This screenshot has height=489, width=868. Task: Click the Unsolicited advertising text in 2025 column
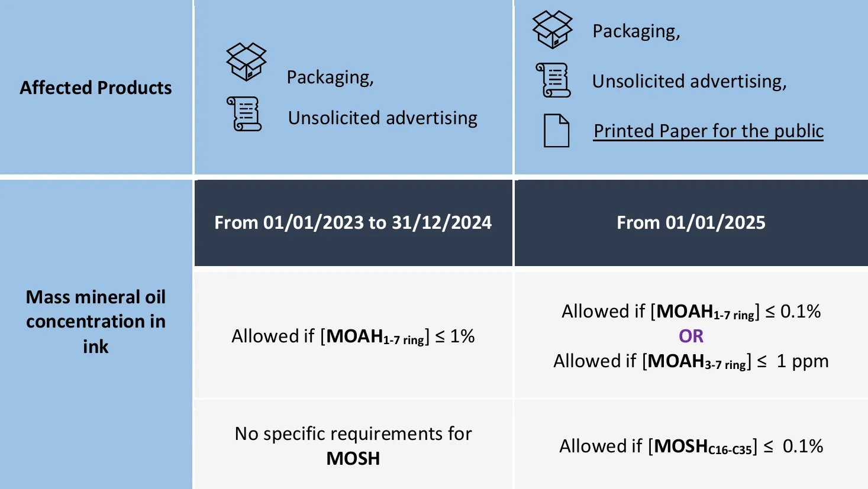689,81
